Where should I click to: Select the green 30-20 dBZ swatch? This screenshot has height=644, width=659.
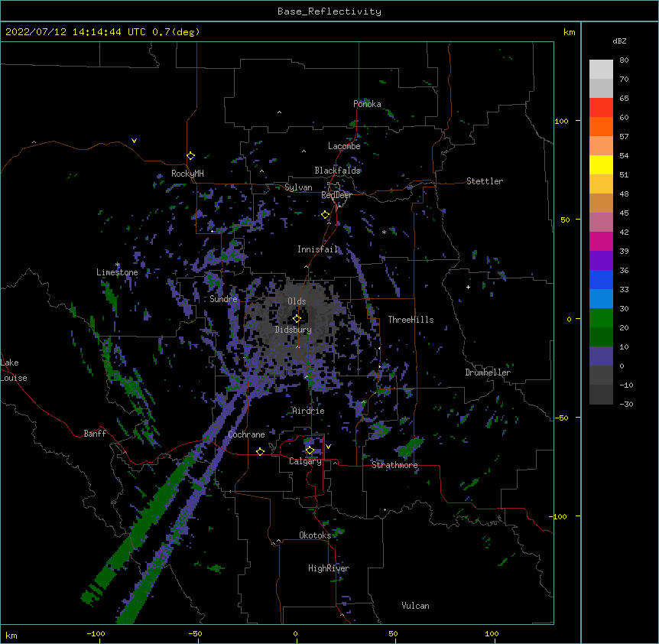[x=601, y=318]
